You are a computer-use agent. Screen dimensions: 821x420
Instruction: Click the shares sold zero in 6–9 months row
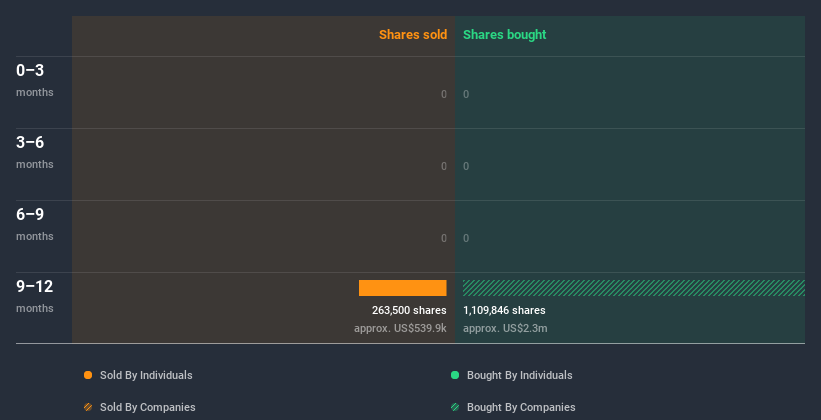444,238
